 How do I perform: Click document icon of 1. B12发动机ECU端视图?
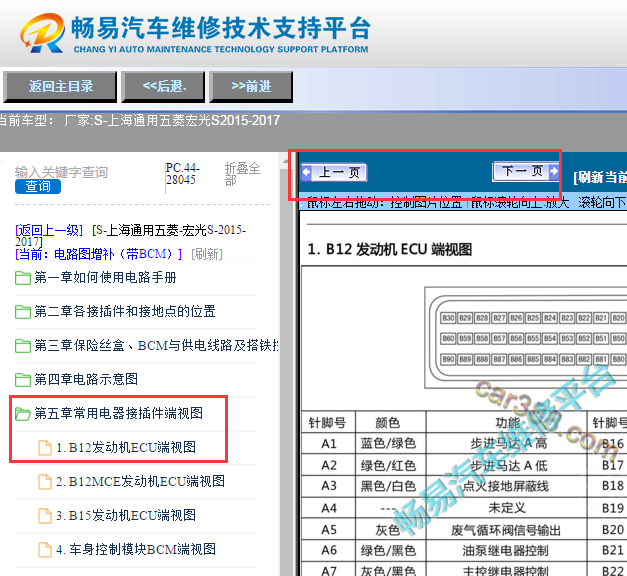pyautogui.click(x=45, y=448)
